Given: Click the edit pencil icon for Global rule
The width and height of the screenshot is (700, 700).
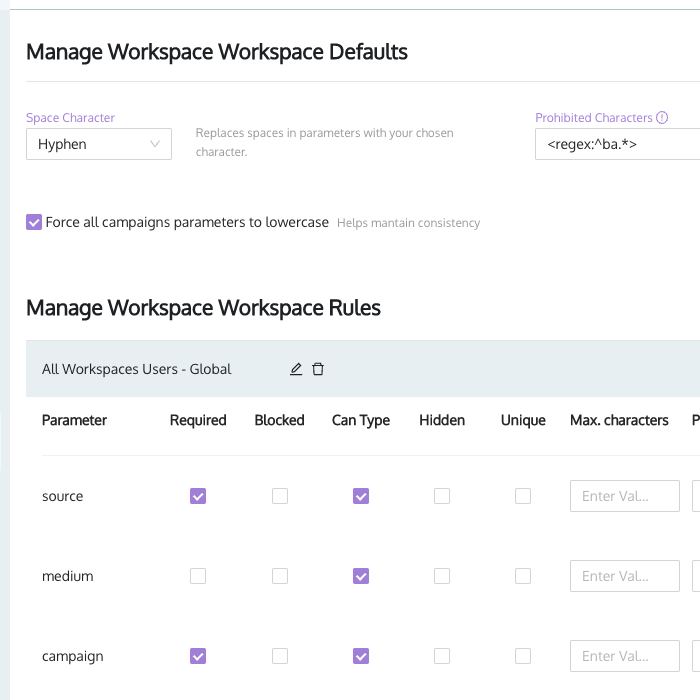Looking at the screenshot, I should (296, 369).
